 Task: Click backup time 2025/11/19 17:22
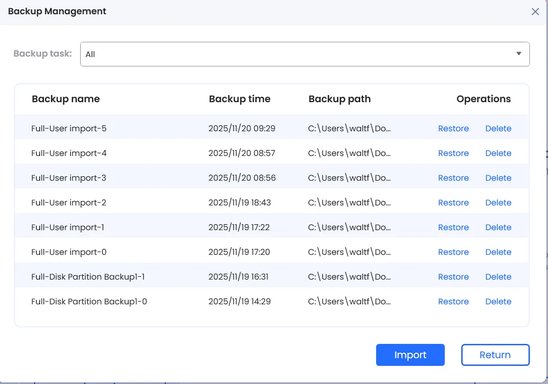(239, 227)
